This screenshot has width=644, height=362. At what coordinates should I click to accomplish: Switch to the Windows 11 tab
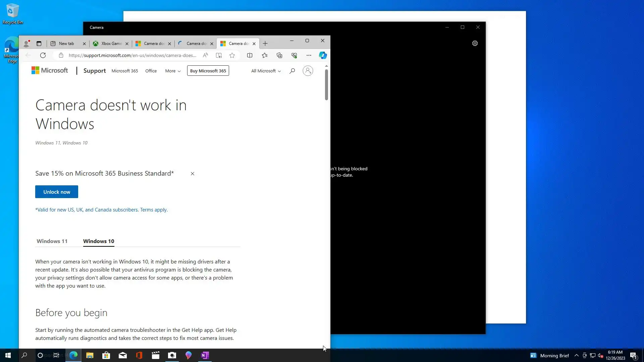(x=52, y=241)
